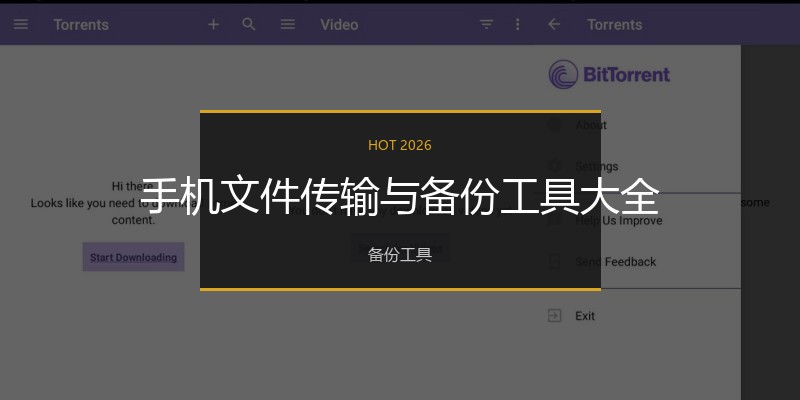Tap the plus icon to add a torrent
800x400 pixels.
[x=213, y=24]
